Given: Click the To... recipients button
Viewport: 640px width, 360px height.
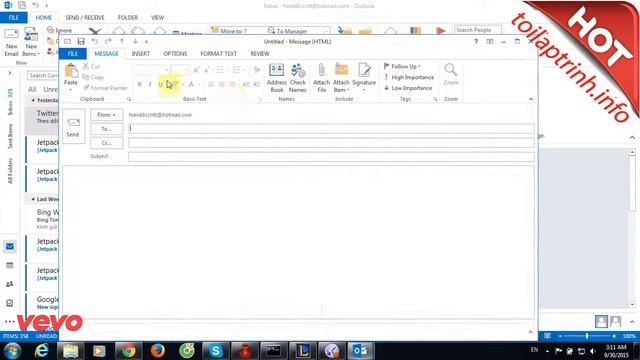Looking at the screenshot, I should (107, 129).
